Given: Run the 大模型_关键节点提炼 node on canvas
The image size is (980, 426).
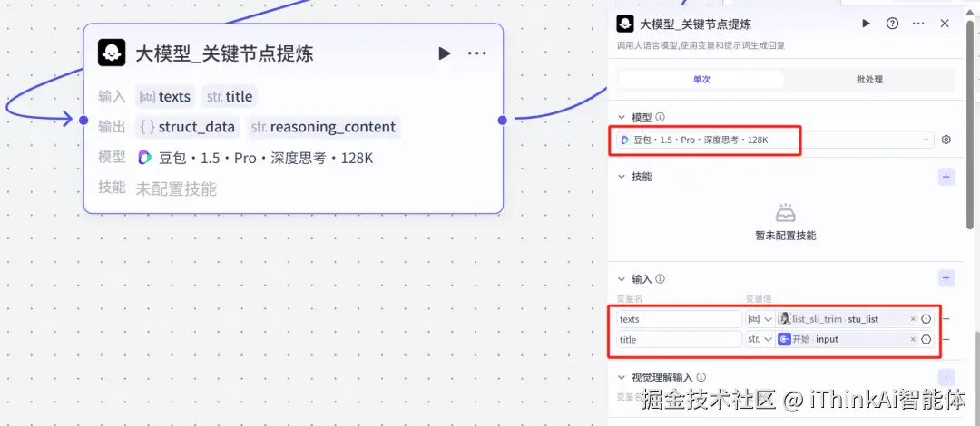Looking at the screenshot, I should [445, 53].
